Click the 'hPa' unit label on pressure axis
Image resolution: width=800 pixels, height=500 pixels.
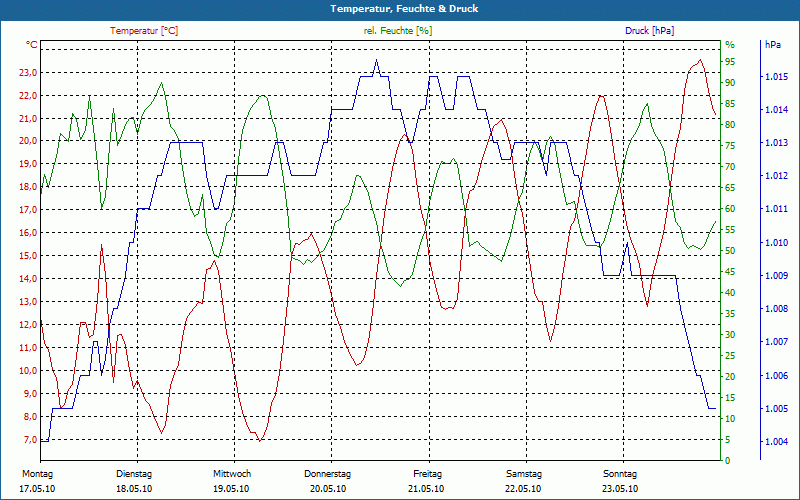tap(773, 45)
